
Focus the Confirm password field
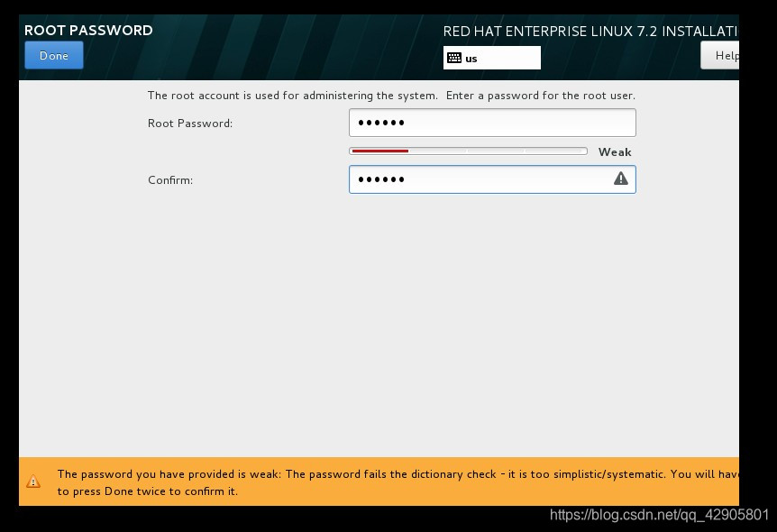coord(492,179)
